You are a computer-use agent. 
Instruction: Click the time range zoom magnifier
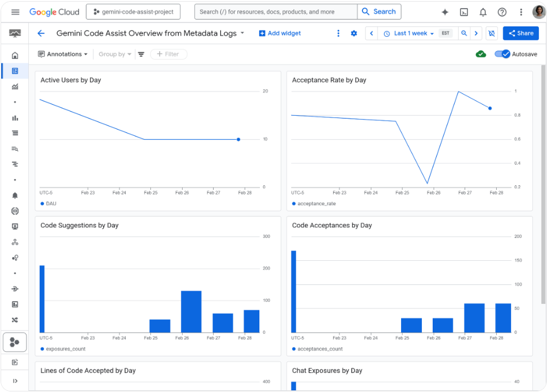click(464, 33)
